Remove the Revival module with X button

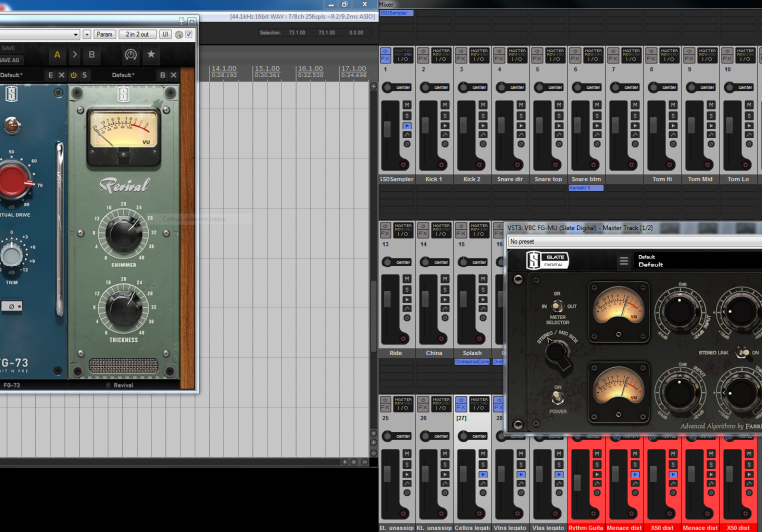tap(173, 75)
